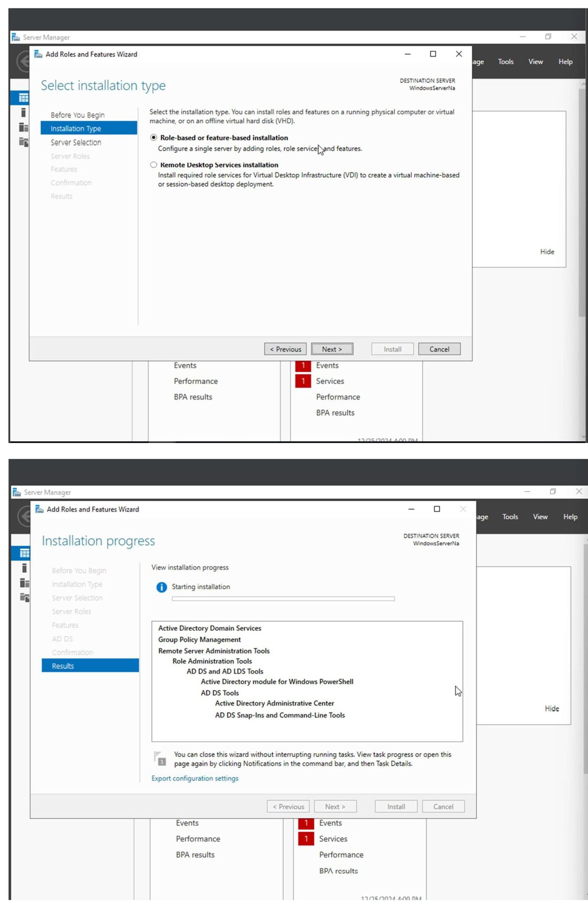588x903 pixels.
Task: Click All Servers sidebar icon beside installation type wizard
Action: (24, 127)
